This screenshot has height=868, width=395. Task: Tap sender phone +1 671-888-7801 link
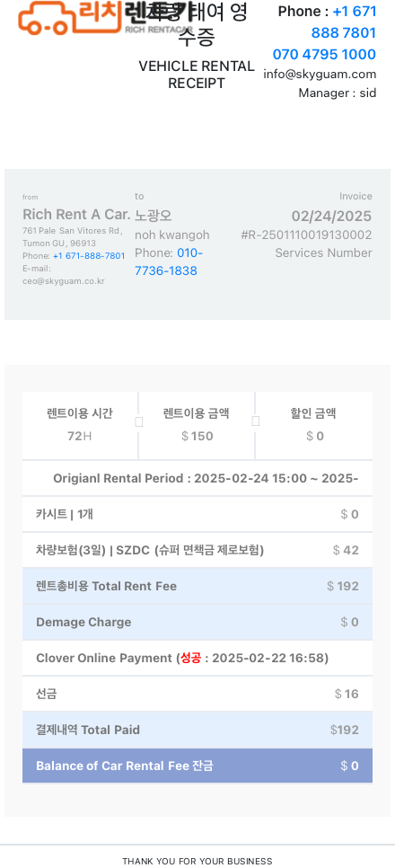point(89,256)
